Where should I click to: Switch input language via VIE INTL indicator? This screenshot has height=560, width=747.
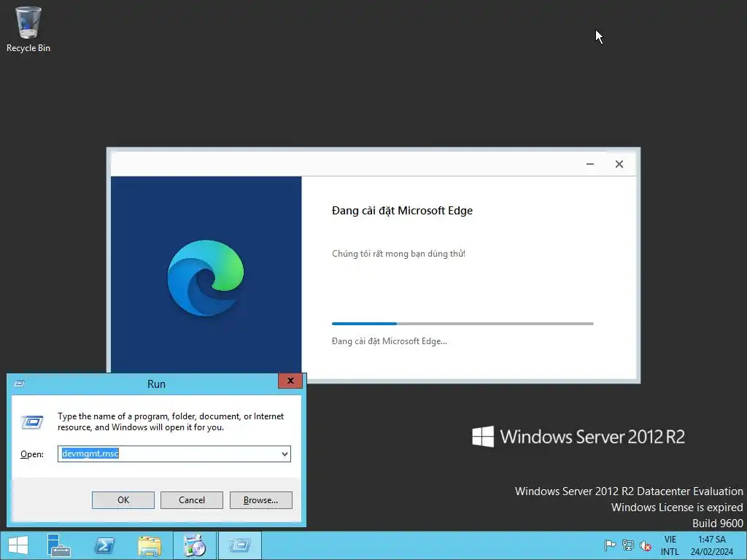pyautogui.click(x=670, y=545)
